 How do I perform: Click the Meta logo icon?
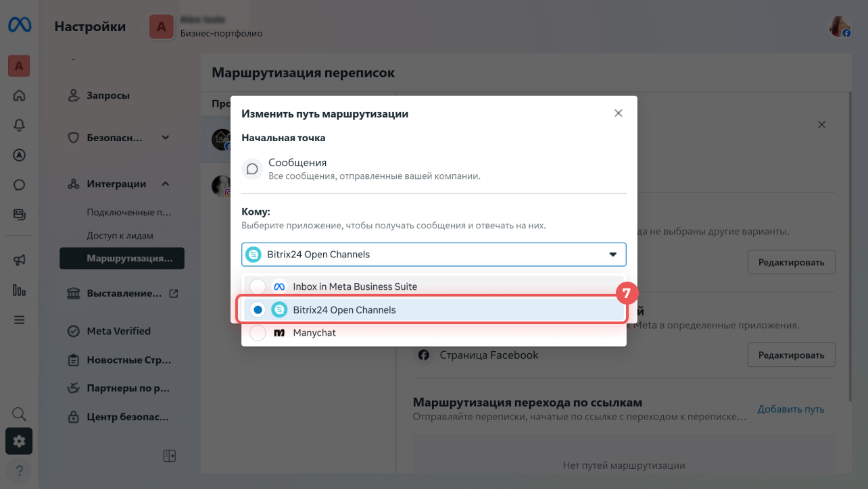[x=18, y=26]
